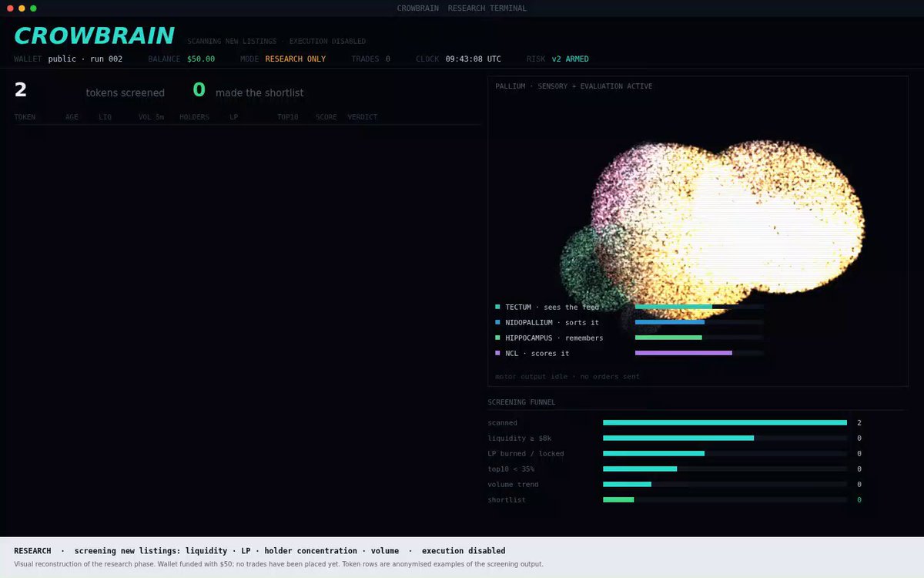Select the HIPPOCAMPUS green legend swatch
924x578 pixels.
point(498,338)
